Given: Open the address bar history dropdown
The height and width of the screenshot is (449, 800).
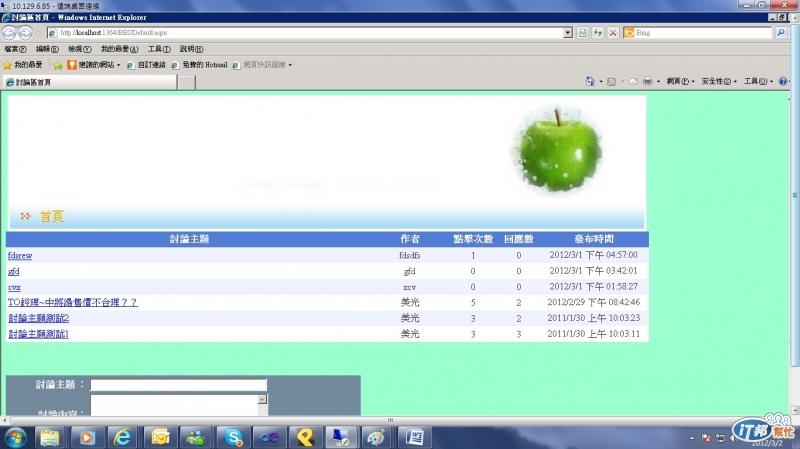Looking at the screenshot, I should (568, 33).
